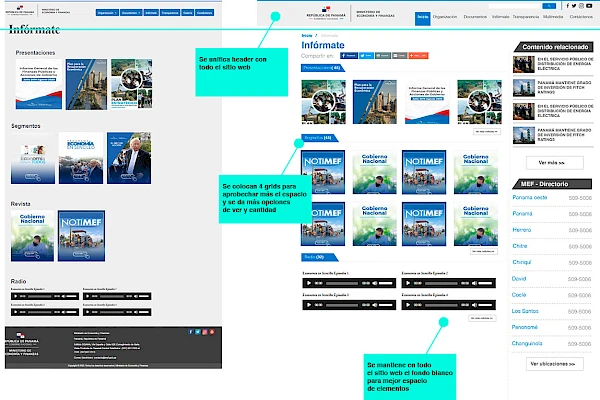Select Multimedia in new header menu
The height and width of the screenshot is (400, 600).
tap(553, 17)
